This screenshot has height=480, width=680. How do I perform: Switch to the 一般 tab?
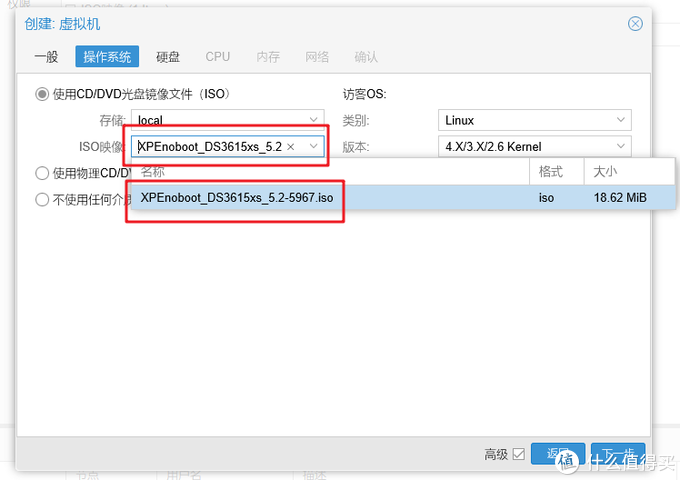pyautogui.click(x=46, y=57)
